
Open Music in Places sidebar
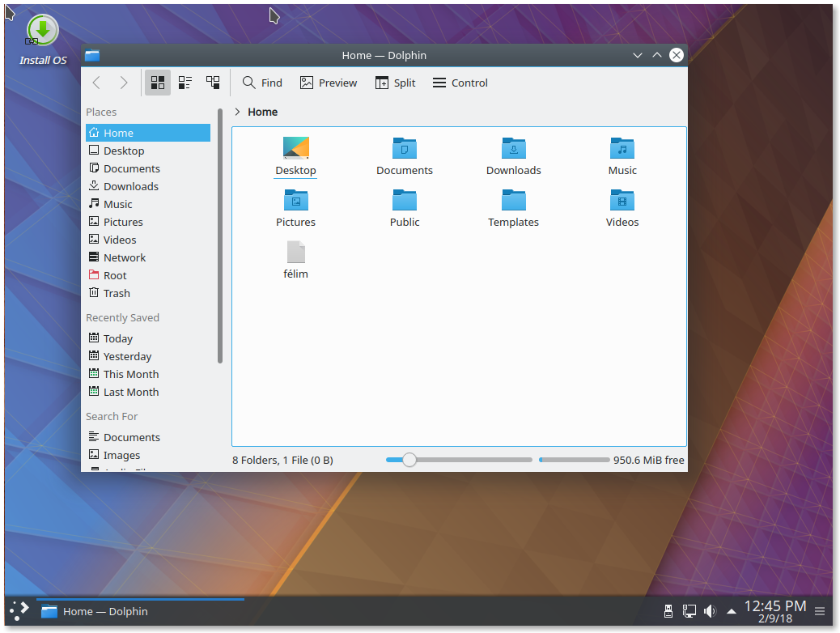pos(148,204)
